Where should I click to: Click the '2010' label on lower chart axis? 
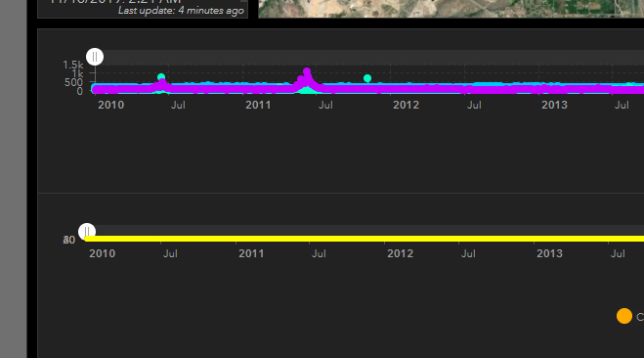[x=102, y=253]
